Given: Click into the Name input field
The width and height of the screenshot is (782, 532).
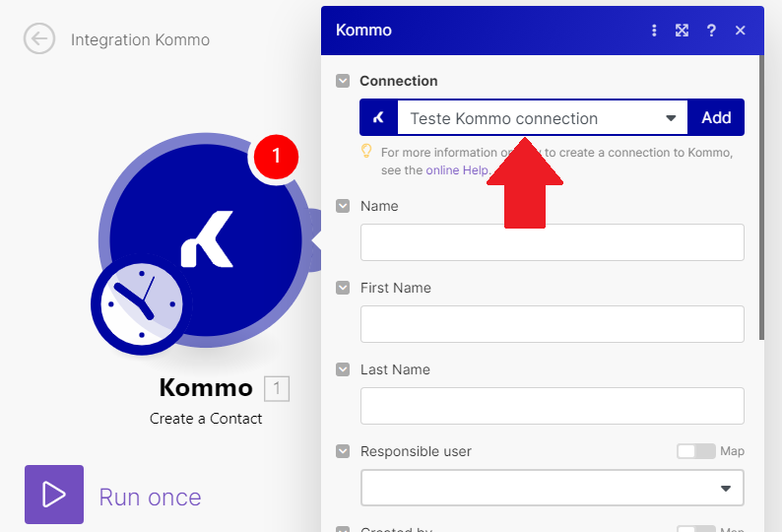Looking at the screenshot, I should (x=553, y=242).
